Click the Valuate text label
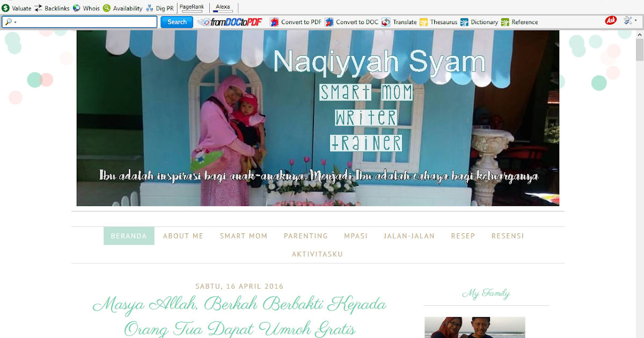Viewport: 644px width, 338px height. coord(21,8)
